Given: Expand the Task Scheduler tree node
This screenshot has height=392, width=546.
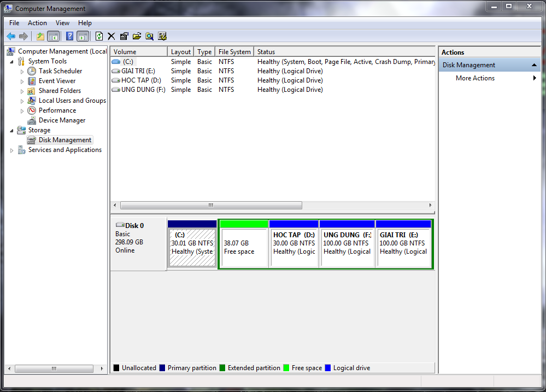Looking at the screenshot, I should pos(22,72).
